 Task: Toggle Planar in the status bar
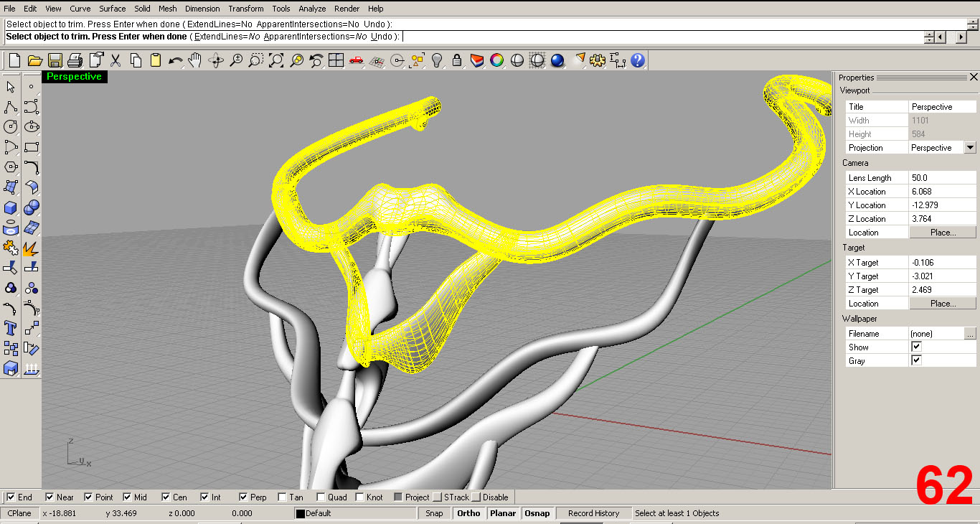pyautogui.click(x=503, y=513)
